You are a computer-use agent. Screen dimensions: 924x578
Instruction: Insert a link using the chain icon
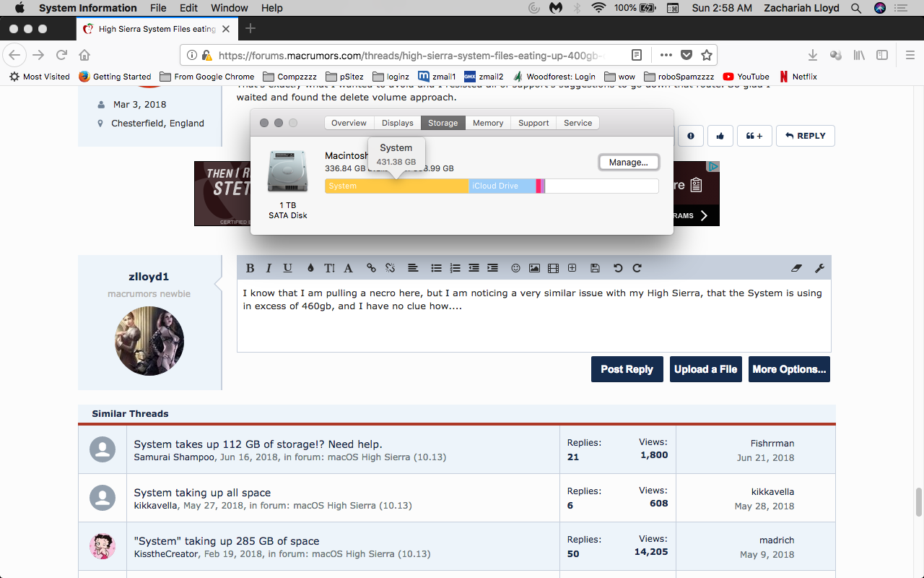tap(371, 268)
